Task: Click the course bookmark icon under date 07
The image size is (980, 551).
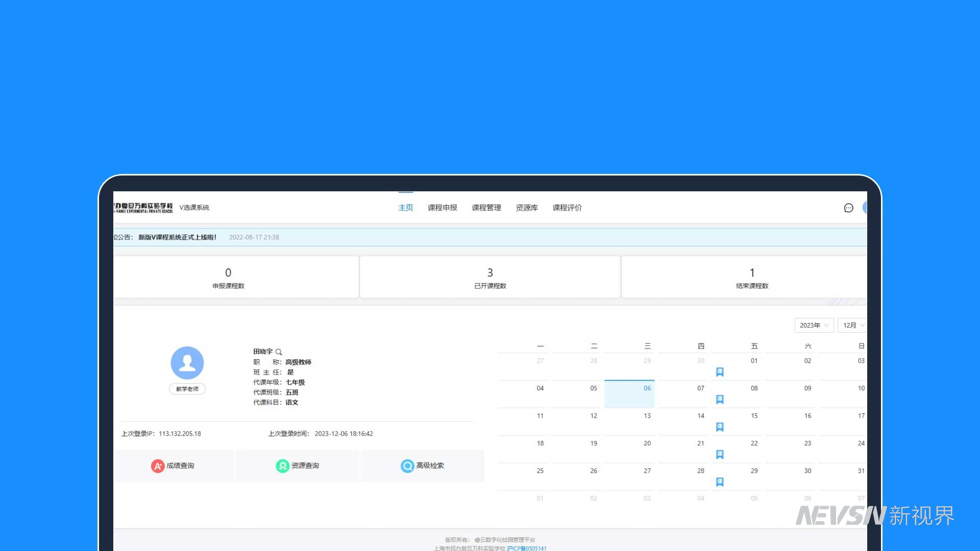Action: tap(720, 399)
